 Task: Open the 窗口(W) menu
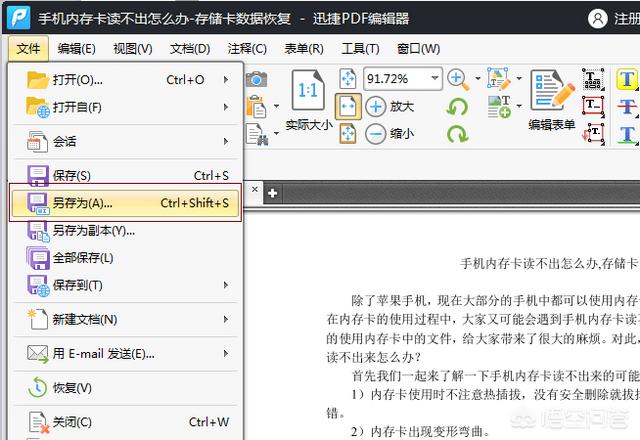click(419, 49)
